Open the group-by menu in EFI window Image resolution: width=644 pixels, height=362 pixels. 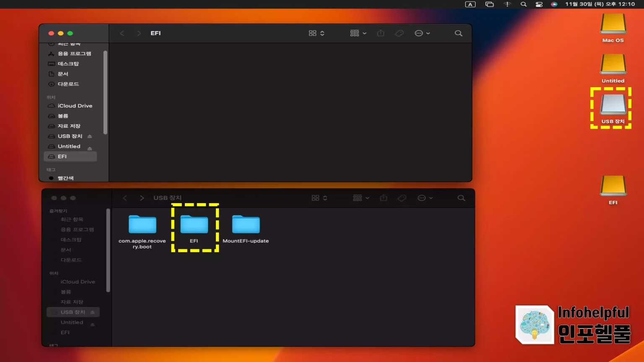point(358,33)
